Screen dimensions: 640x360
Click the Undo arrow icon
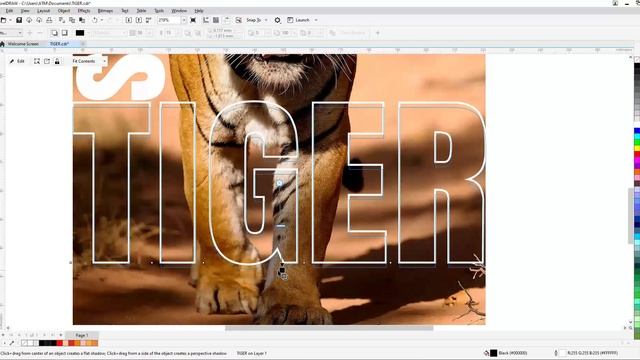95,20
